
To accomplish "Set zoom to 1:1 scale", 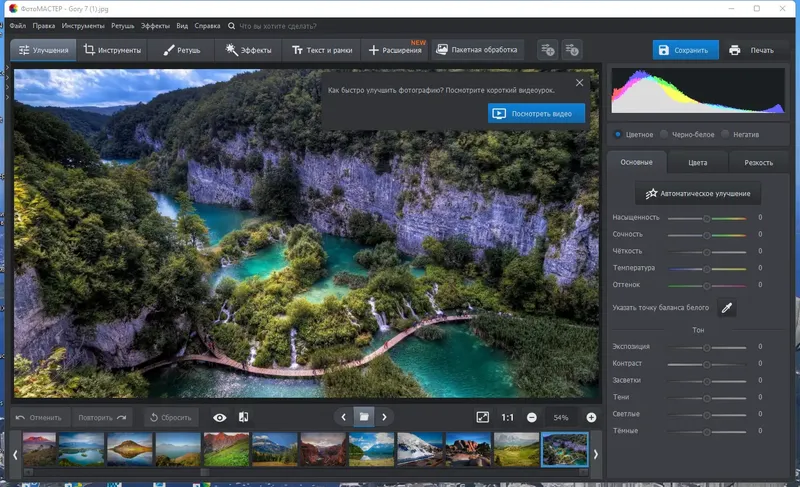I will (x=507, y=417).
